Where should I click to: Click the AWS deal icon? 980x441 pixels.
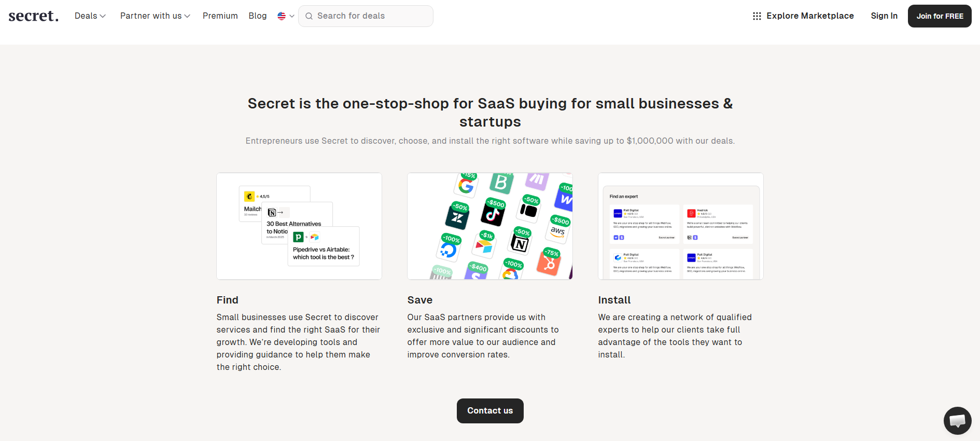558,231
